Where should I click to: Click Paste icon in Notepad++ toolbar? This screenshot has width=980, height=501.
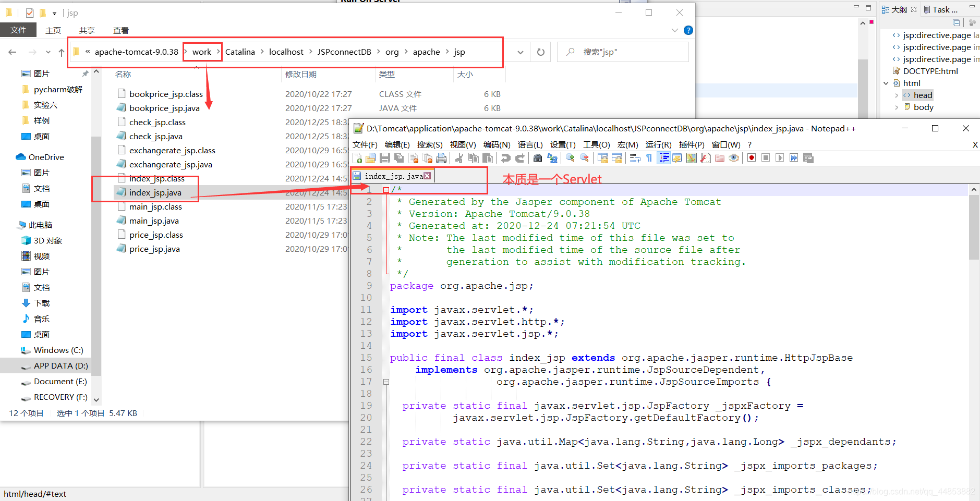[488, 158]
